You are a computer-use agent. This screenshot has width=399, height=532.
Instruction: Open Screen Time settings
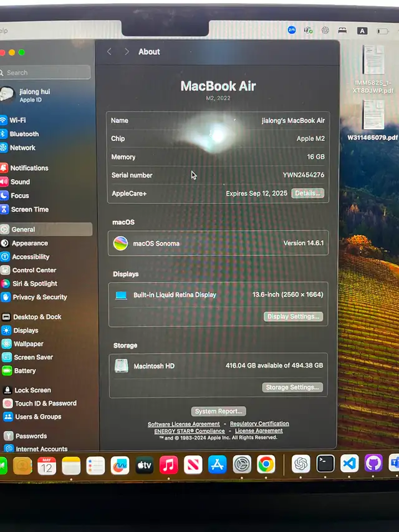click(x=24, y=210)
